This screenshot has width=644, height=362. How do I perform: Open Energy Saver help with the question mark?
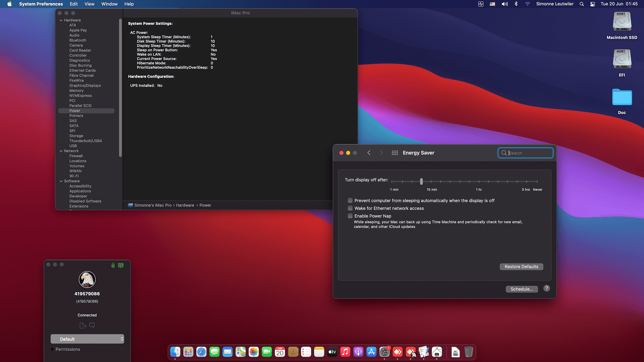[x=547, y=288]
